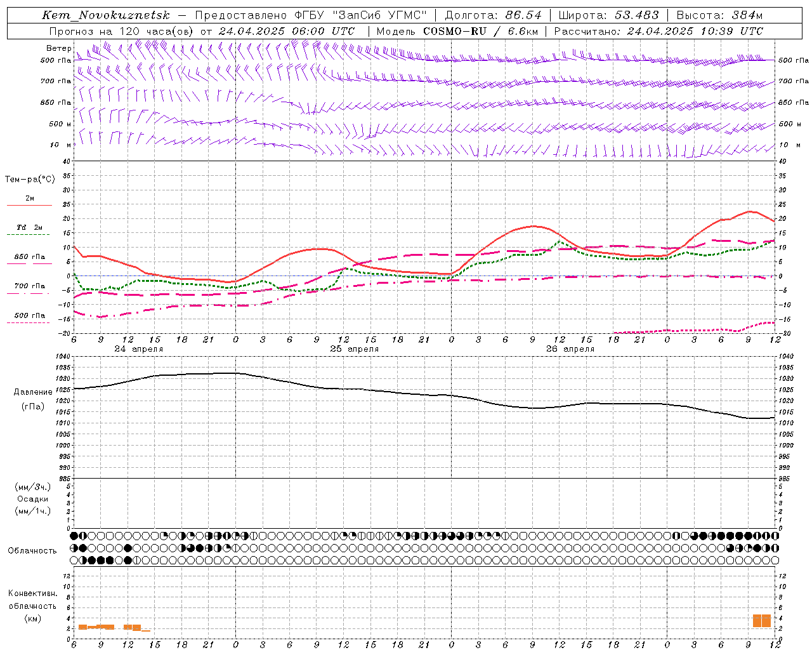
Task: Click the 700 гПа legend entry in temperature panel
Action: click(x=30, y=286)
